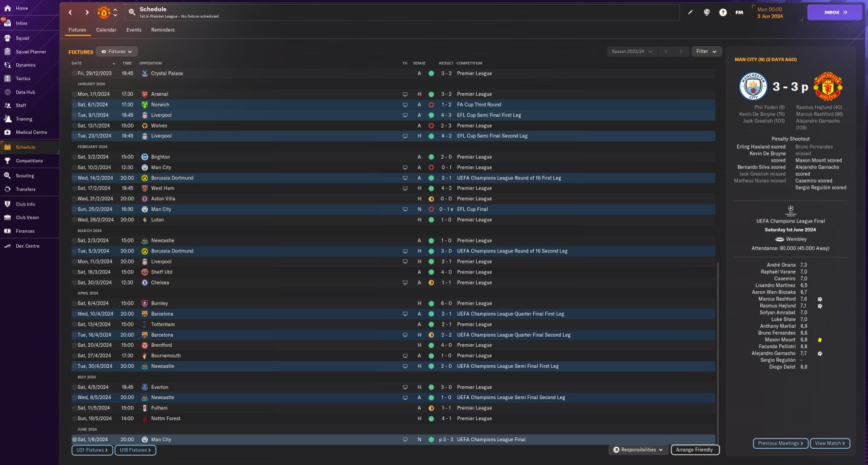
Task: Toggle marker on Mon 1/1/2024 Arsenal row
Action: (74, 94)
